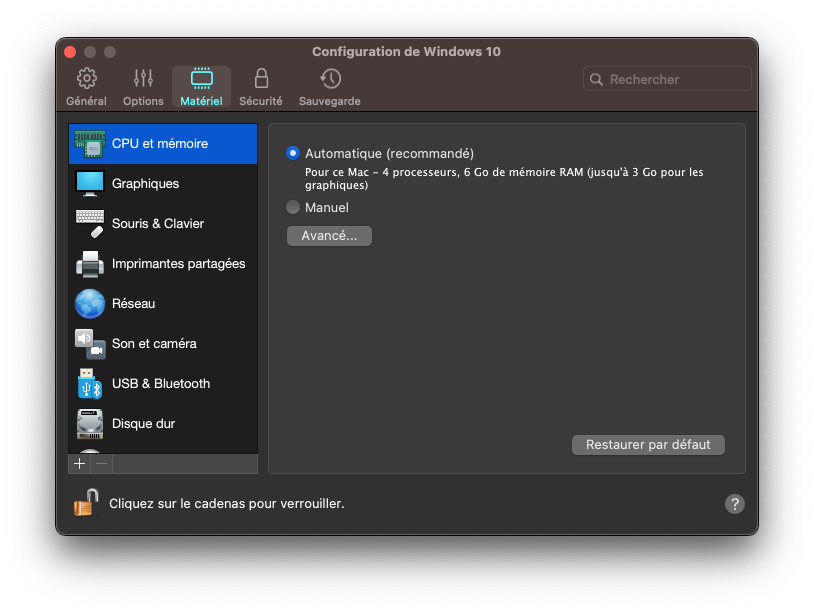814x609 pixels.
Task: Click the CPU et mémoire chip icon
Action: (90, 144)
